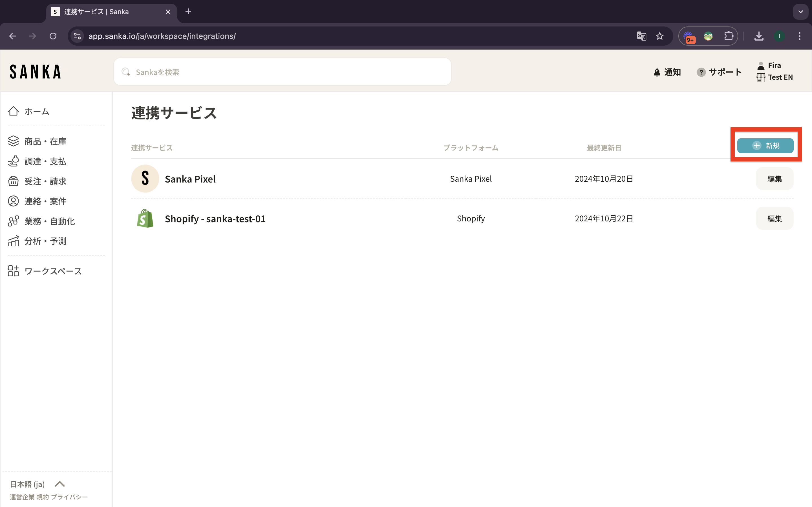Click 編集 for Sanka Pixel row
Viewport: 812px width, 507px height.
(x=774, y=179)
